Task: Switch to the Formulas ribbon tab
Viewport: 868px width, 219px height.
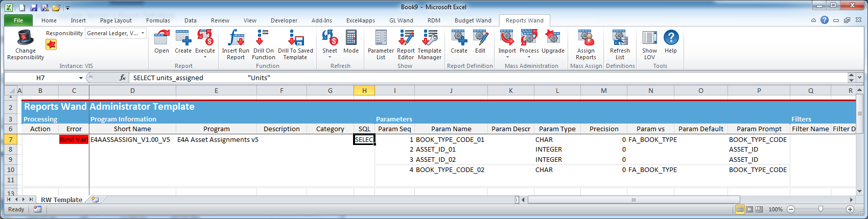Action: pos(158,20)
